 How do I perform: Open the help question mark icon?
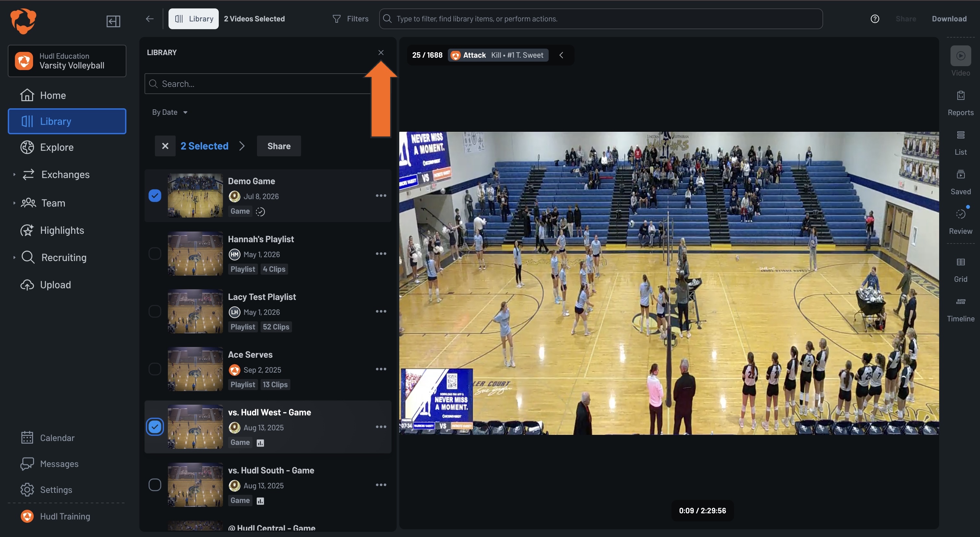[x=875, y=19]
